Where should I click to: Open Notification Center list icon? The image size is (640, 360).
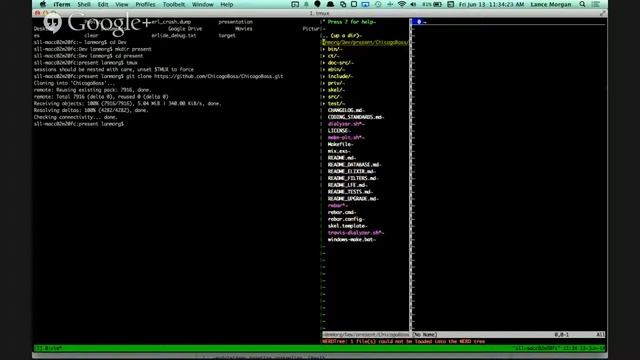pos(596,4)
